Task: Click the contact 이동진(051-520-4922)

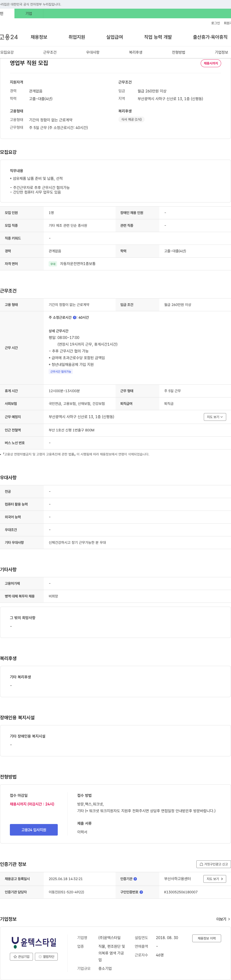Action: 66,892
